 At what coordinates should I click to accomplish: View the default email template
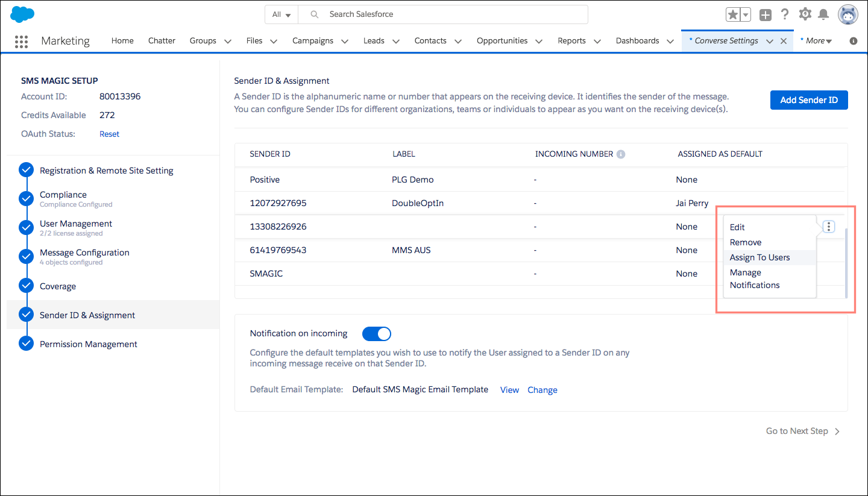click(509, 390)
